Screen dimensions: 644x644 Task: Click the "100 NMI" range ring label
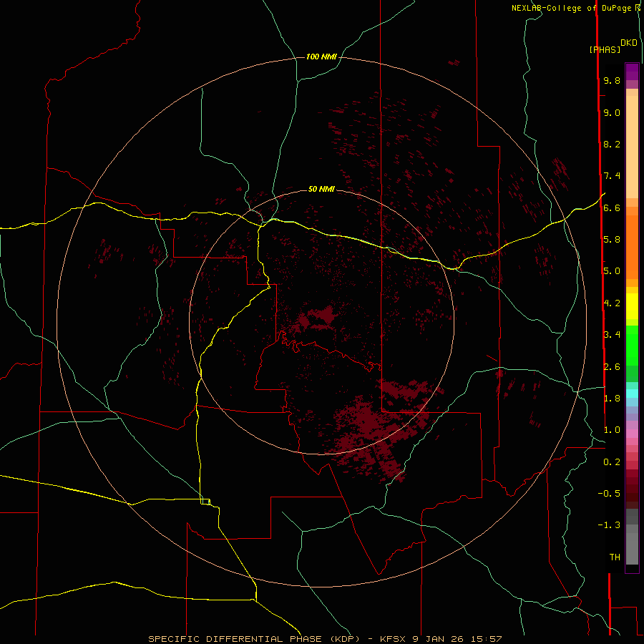(321, 57)
